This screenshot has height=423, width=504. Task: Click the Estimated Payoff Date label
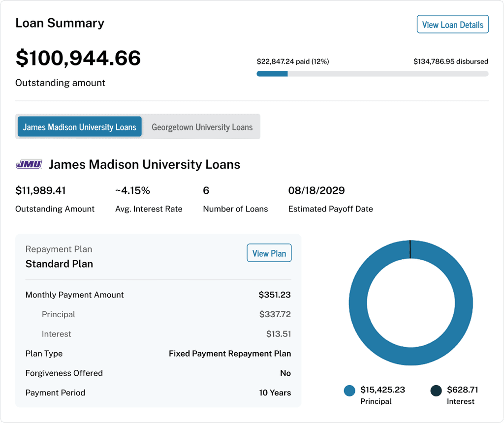pyautogui.click(x=330, y=209)
